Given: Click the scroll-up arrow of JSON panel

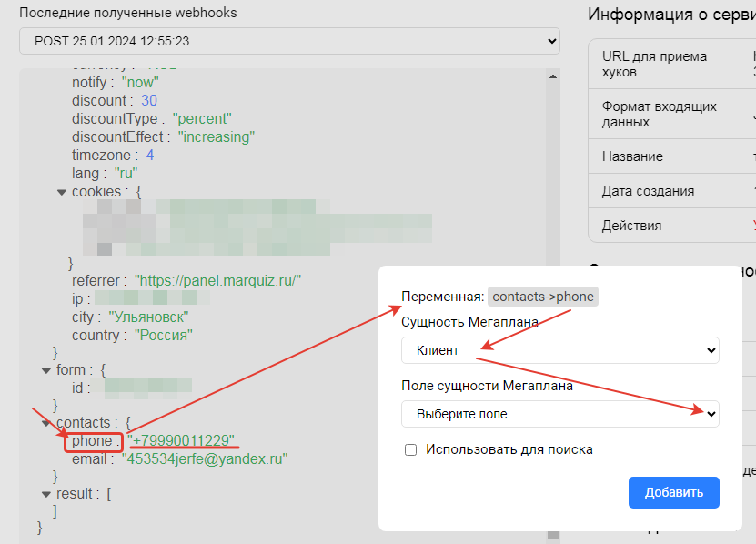Looking at the screenshot, I should (x=552, y=78).
